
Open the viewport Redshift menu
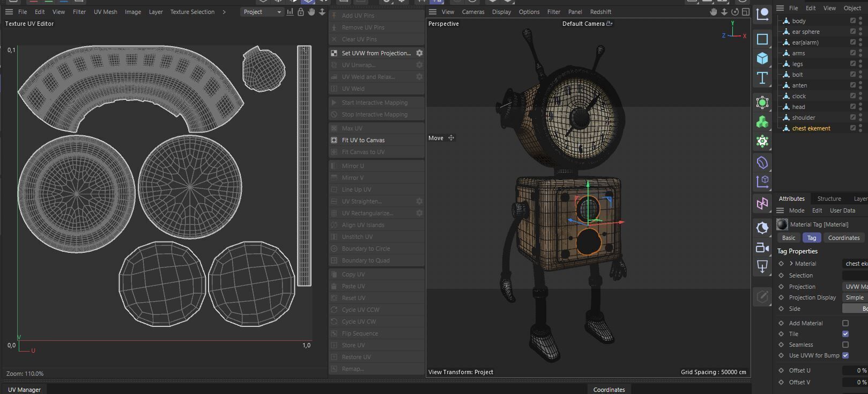[x=600, y=12]
